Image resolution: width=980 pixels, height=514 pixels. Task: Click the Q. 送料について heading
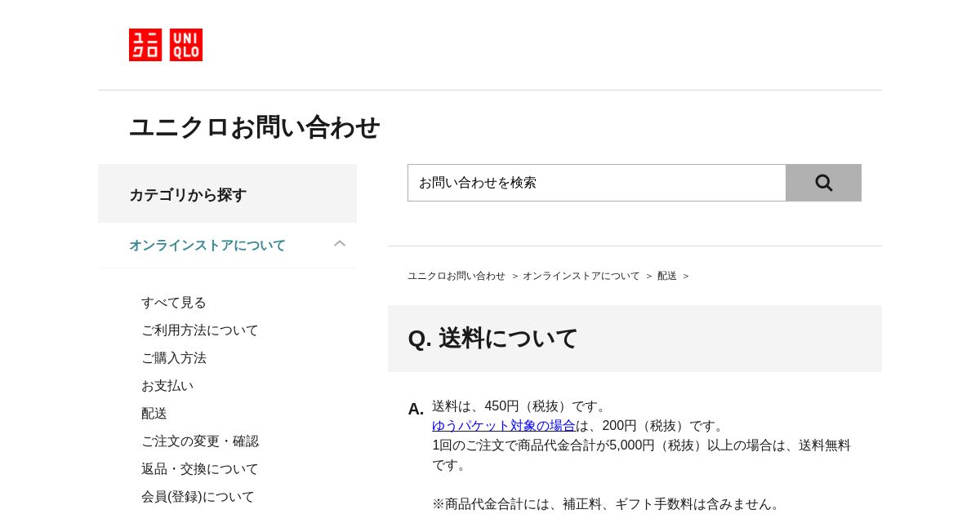point(492,339)
